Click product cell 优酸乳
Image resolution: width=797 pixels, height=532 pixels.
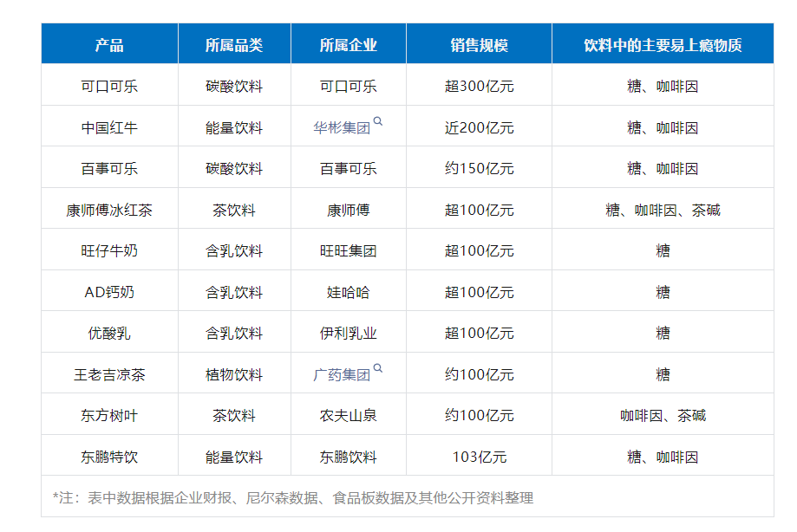pos(109,334)
